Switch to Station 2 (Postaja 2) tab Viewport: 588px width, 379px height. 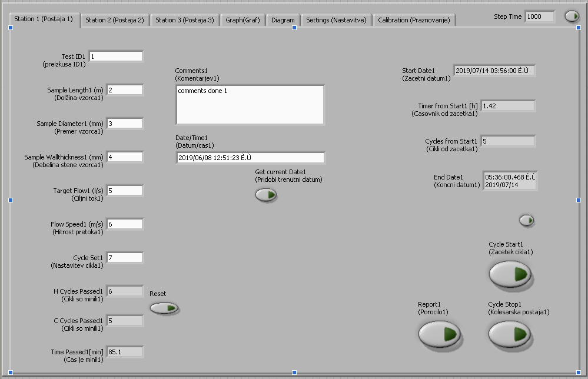[x=114, y=20]
